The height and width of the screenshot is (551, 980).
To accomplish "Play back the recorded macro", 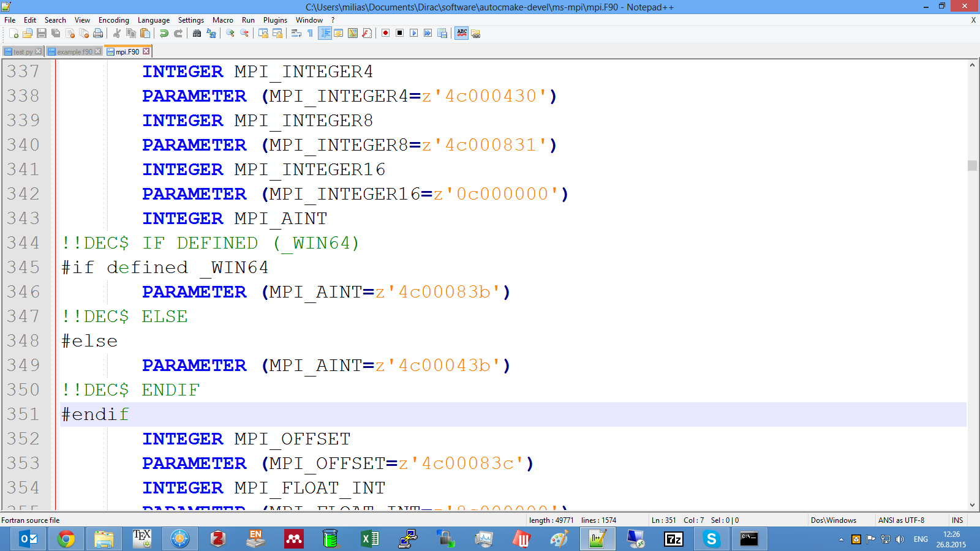I will point(414,33).
